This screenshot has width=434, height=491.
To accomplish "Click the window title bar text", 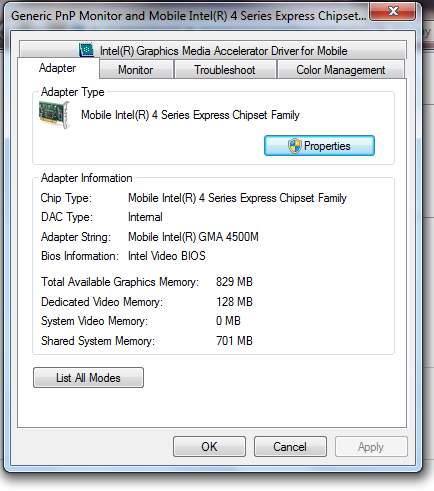I will [188, 16].
